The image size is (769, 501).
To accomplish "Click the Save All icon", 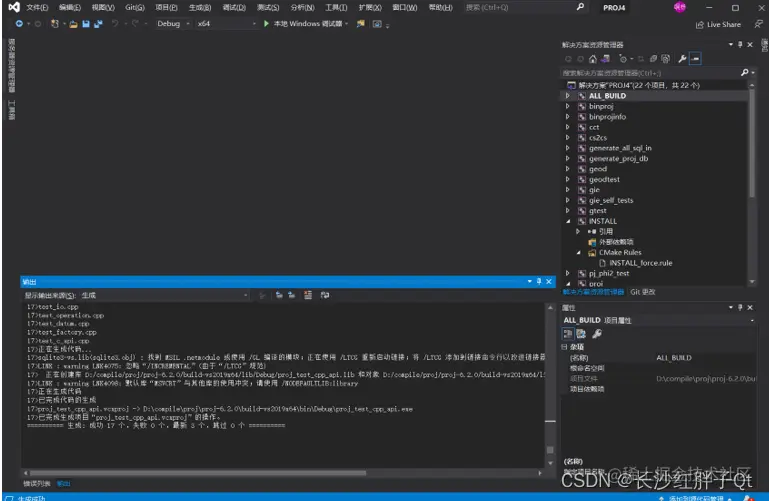I will pos(98,24).
